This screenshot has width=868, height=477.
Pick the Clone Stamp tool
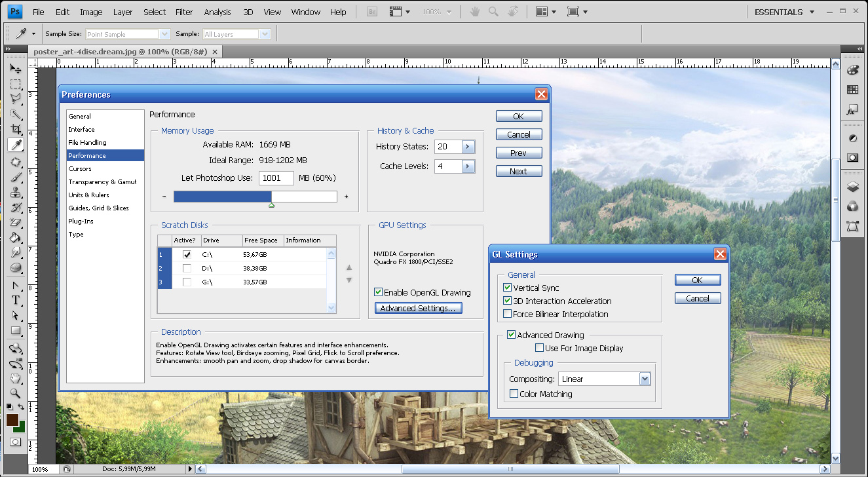pos(16,193)
